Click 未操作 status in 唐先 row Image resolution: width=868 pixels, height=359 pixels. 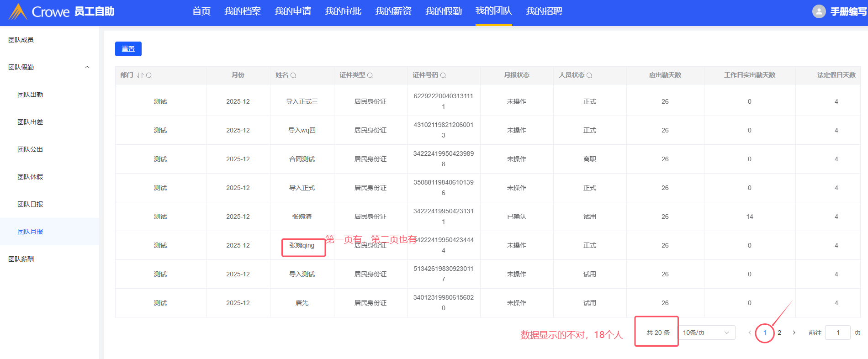click(517, 303)
